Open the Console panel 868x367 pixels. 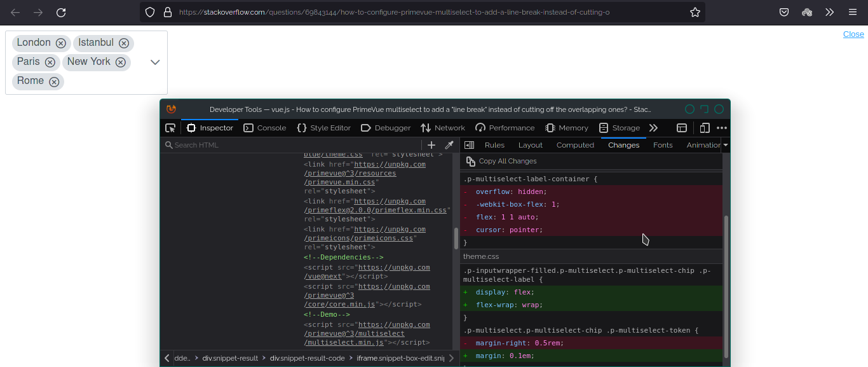pos(265,128)
